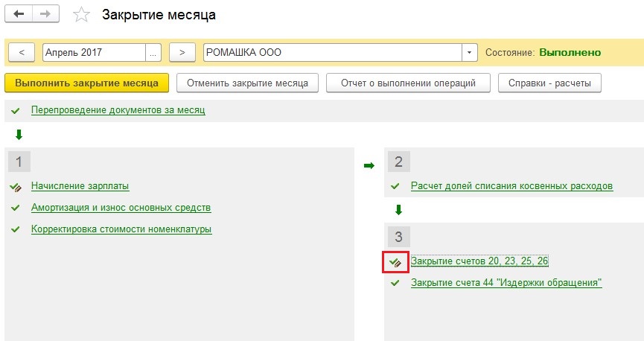Switch to next month with '>' button
The width and height of the screenshot is (644, 341).
coord(182,53)
